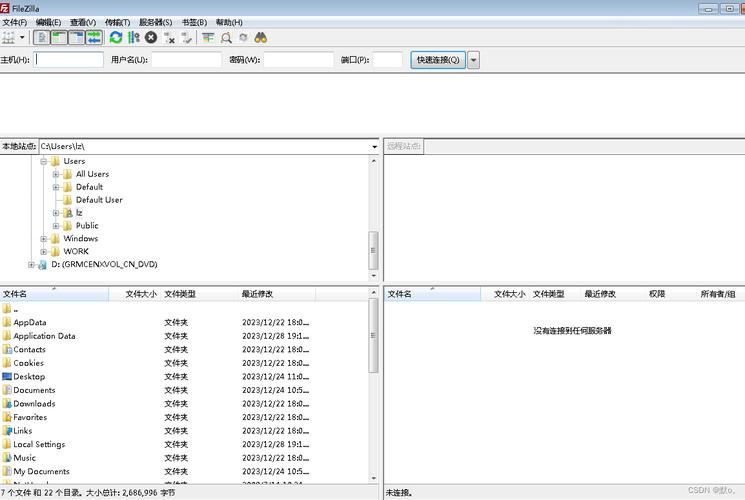Select the Contacts folder icon

click(x=7, y=349)
